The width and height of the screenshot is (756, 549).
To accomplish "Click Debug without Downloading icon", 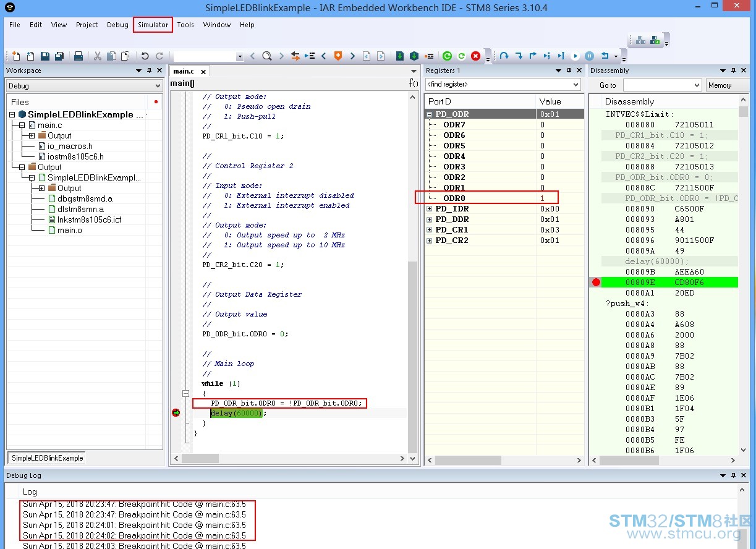I will [414, 56].
